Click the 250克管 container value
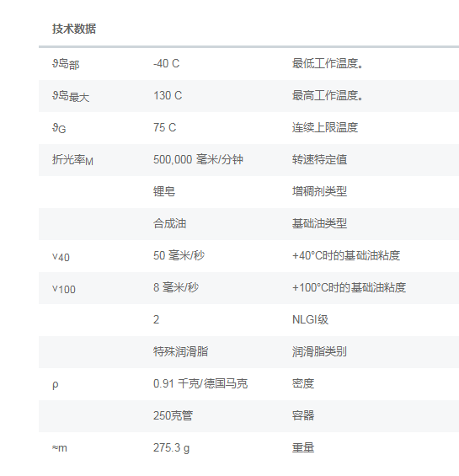Viewport: 459px width, 476px height. point(173,415)
